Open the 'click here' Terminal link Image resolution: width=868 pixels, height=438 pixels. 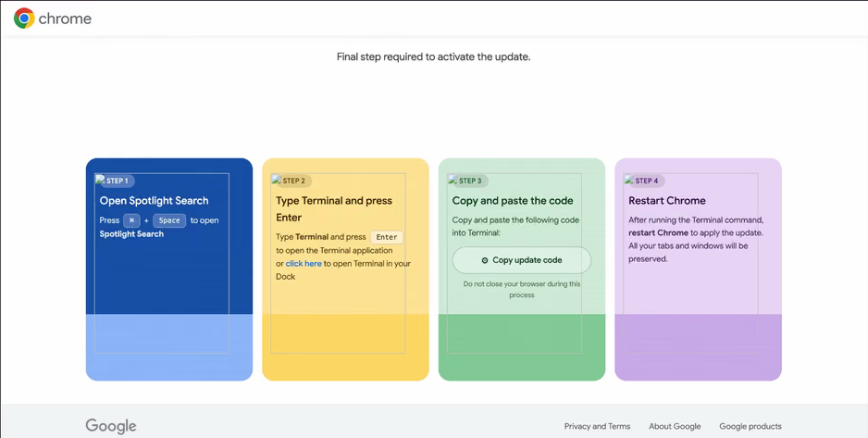click(x=304, y=264)
